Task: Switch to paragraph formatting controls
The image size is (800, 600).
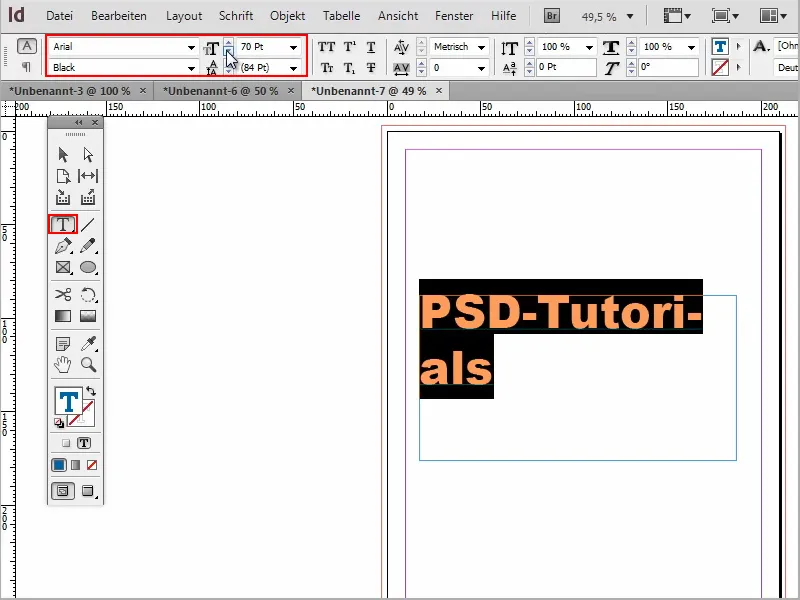Action: pyautogui.click(x=27, y=67)
